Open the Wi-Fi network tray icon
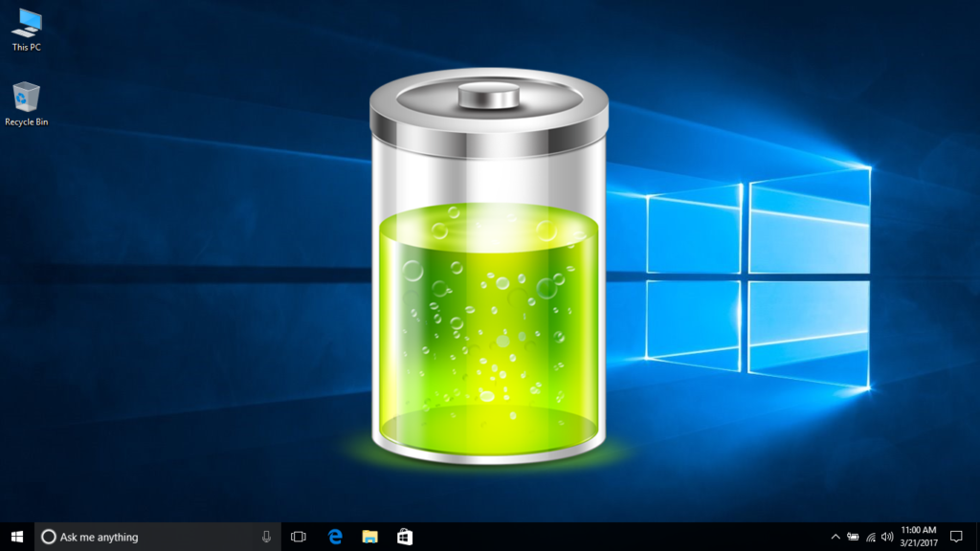 click(871, 537)
